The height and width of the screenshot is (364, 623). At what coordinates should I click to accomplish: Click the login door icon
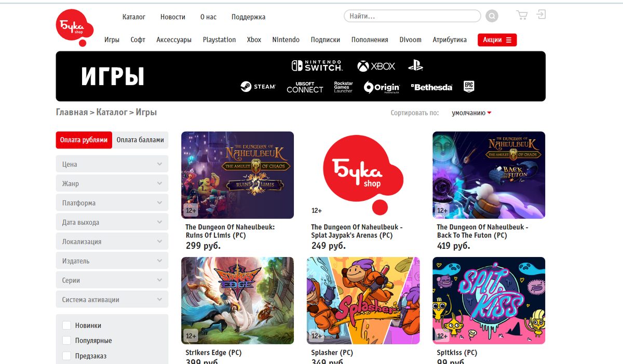[x=541, y=15]
